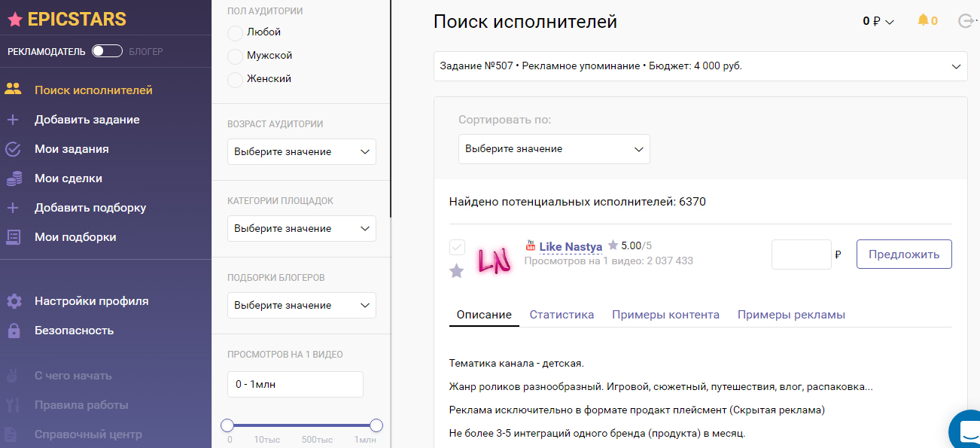
Task: Toggle Рекламодатель/Блогер switch
Action: pos(107,51)
